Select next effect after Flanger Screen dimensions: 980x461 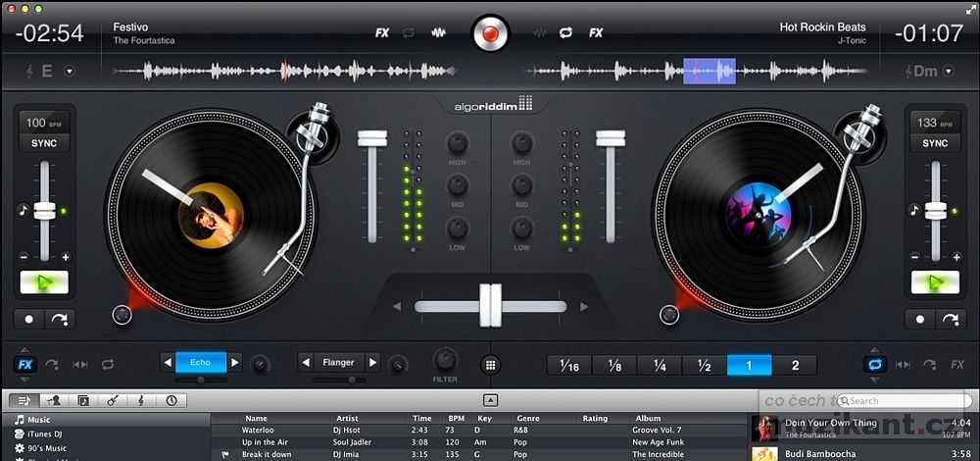point(372,362)
